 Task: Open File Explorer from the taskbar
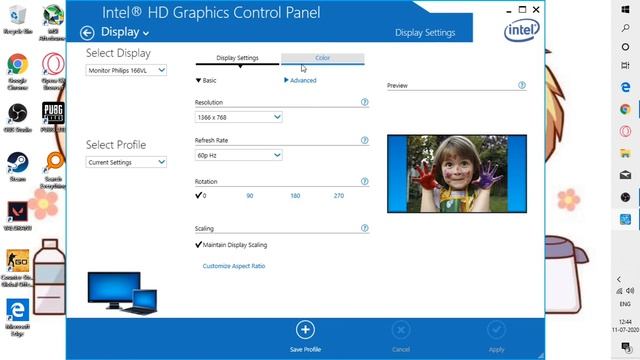625,153
